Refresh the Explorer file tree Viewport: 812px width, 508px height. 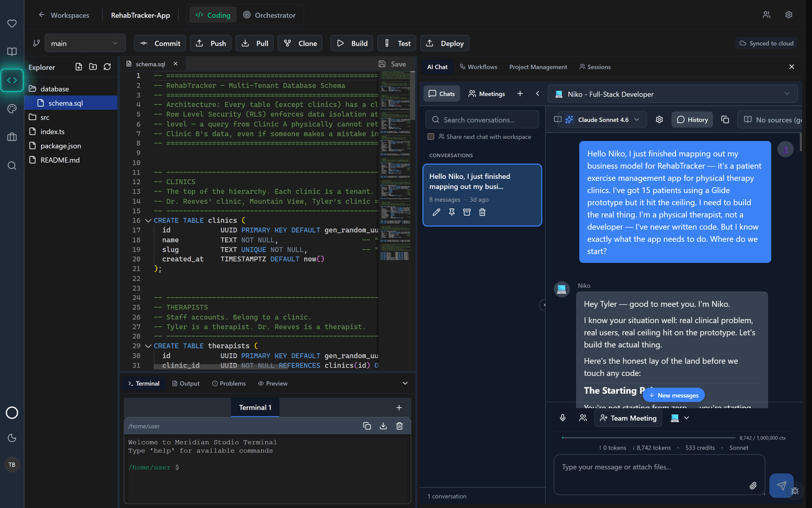[107, 67]
